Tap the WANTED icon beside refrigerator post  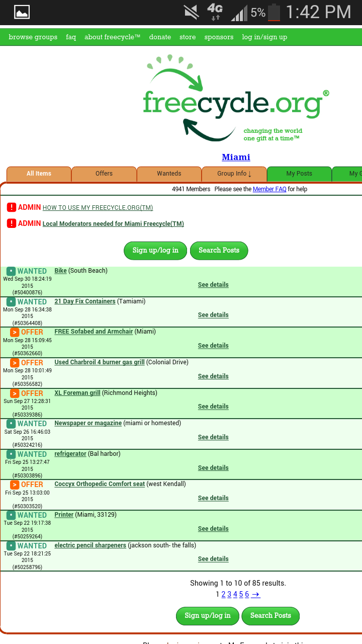[x=11, y=454]
